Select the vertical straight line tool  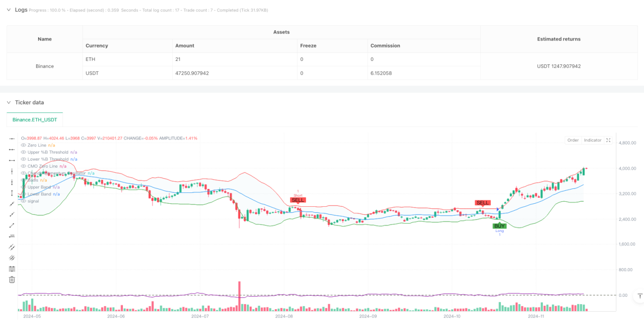[12, 171]
